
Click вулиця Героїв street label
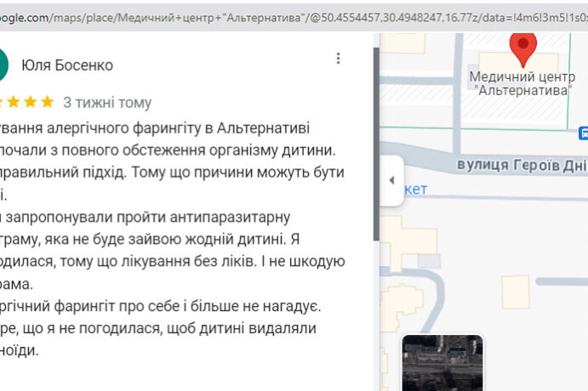click(x=521, y=165)
